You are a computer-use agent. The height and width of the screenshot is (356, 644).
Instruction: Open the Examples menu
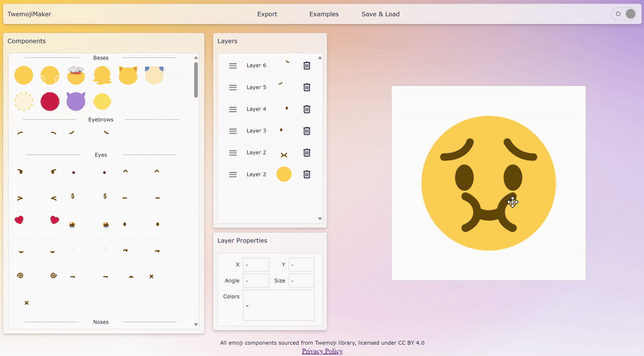click(x=324, y=14)
